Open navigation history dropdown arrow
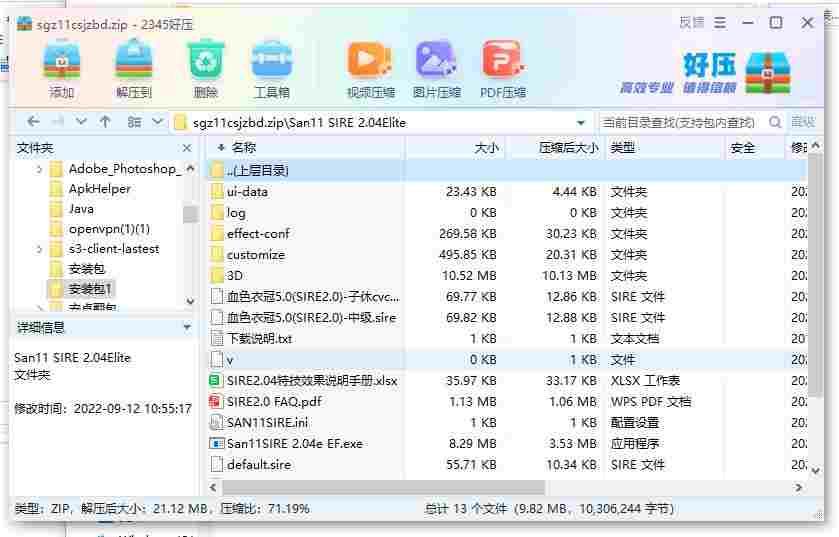 click(x=81, y=122)
